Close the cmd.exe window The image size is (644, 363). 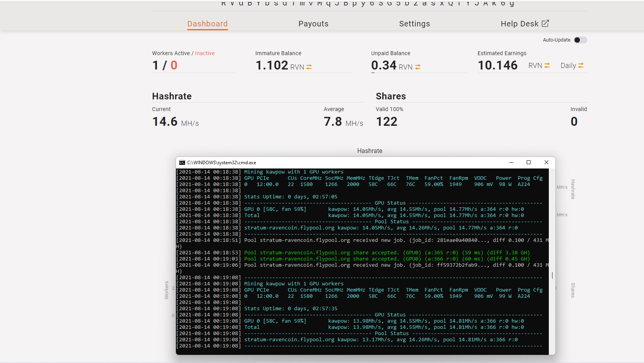[x=547, y=162]
